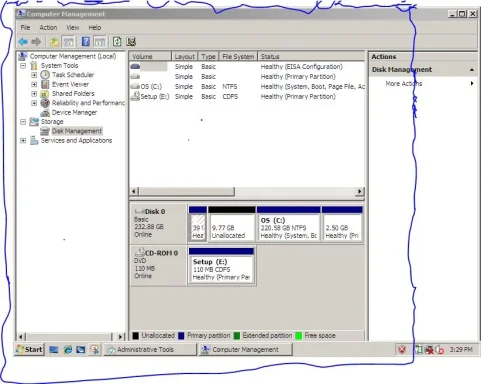Select the unnamed Healthy (Primary Partition) volume row
Screen dimensions: 481x384
(x=247, y=77)
